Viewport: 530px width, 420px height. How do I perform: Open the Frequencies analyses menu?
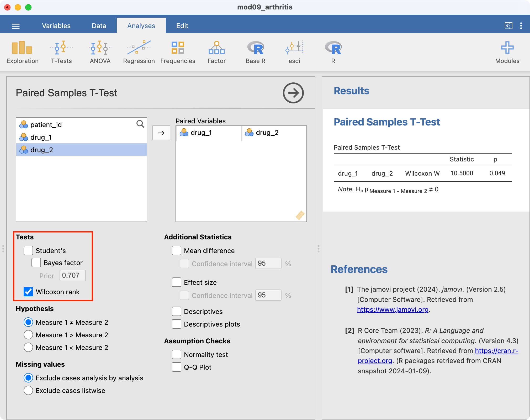[x=178, y=52]
